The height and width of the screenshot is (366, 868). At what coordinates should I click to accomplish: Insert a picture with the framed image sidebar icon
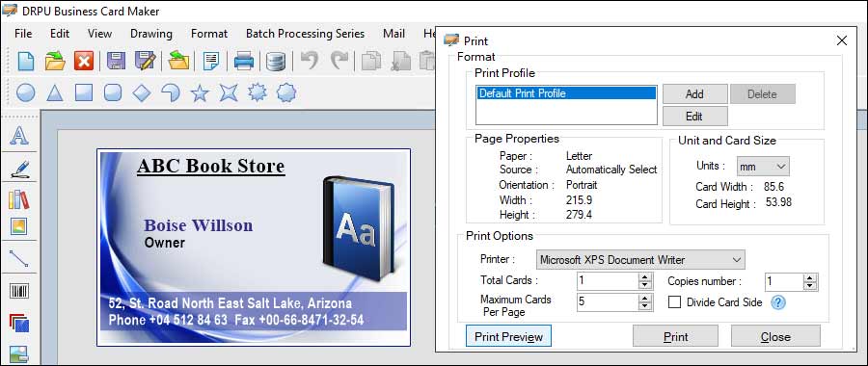click(19, 226)
